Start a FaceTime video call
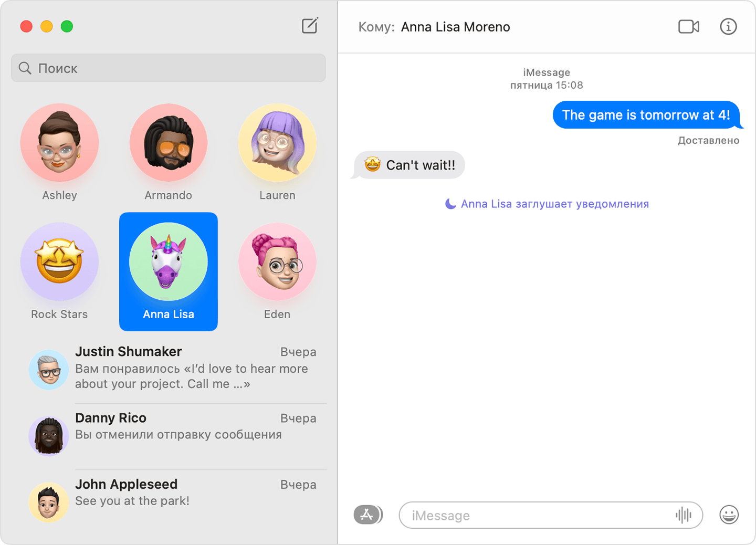Viewport: 756px width, 545px height. coord(689,26)
